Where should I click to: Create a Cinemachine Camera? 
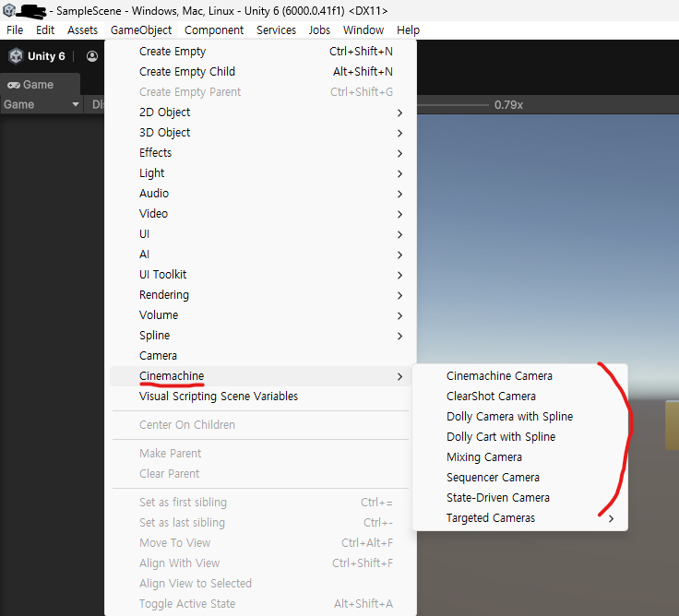520,375
